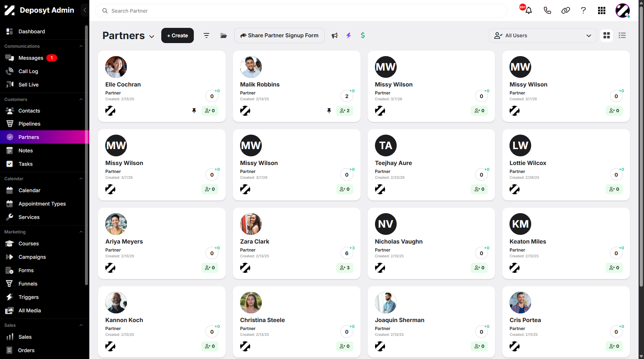
Task: Click Ariya Meyers profile photo
Action: tap(116, 224)
